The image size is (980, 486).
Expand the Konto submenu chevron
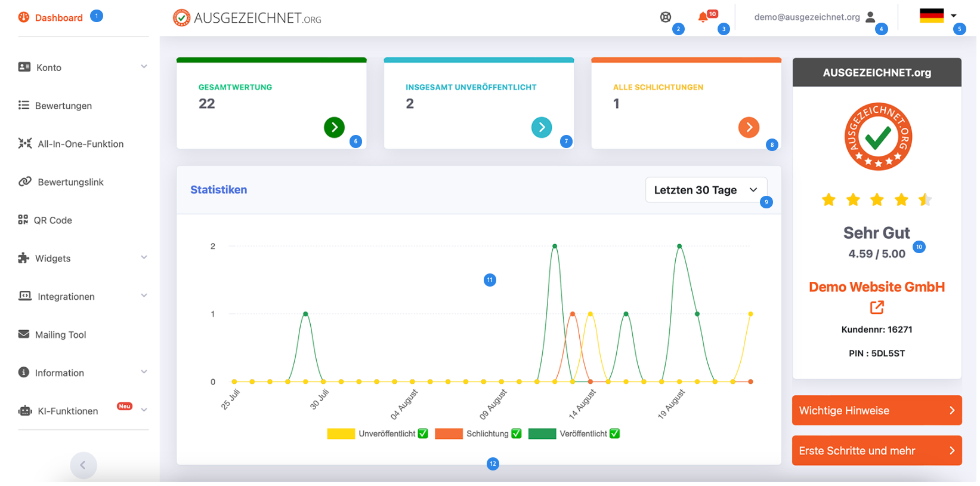point(144,66)
